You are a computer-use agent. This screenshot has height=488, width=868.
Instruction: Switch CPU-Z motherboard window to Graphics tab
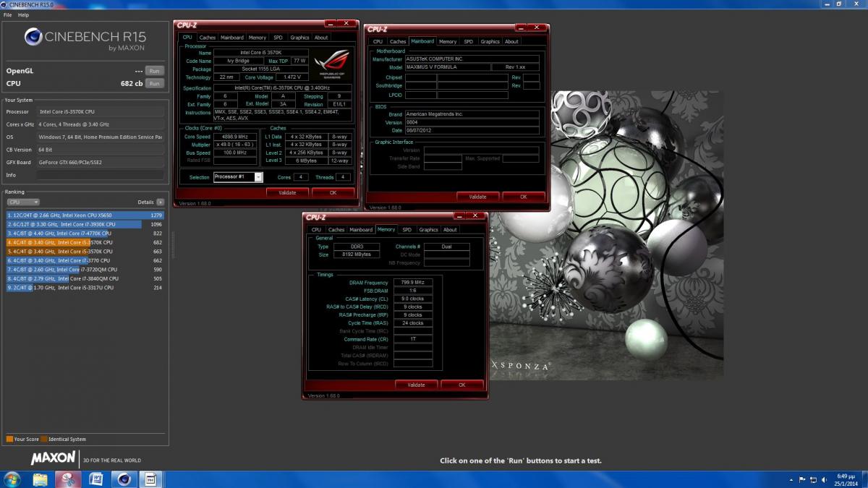[x=490, y=41]
